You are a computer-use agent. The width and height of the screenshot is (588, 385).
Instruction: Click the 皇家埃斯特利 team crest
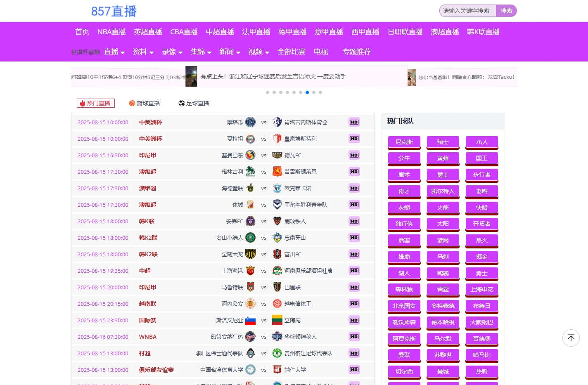[x=277, y=139]
